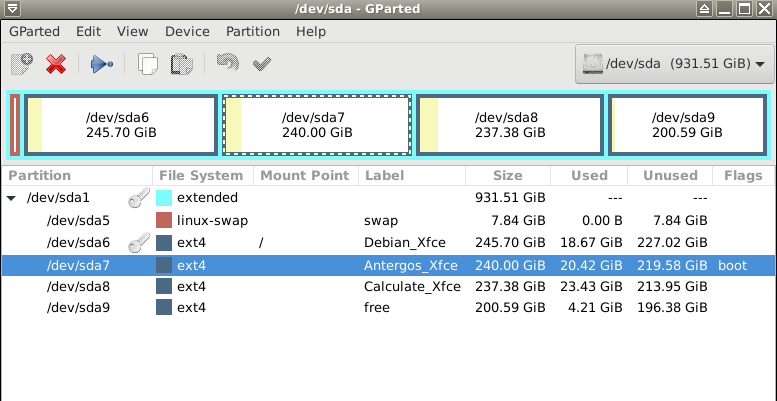The image size is (777, 401).
Task: Select the /dev/sda5 swap partition row
Action: pos(388,220)
